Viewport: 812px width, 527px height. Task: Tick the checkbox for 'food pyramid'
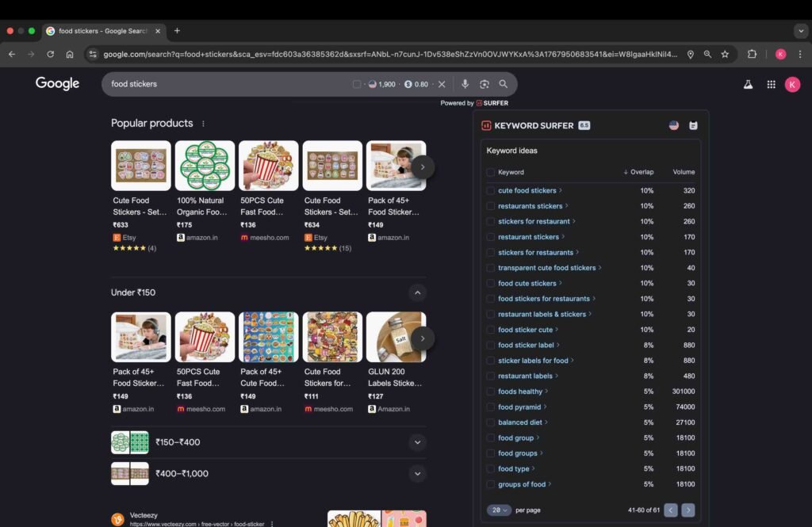pyautogui.click(x=491, y=407)
